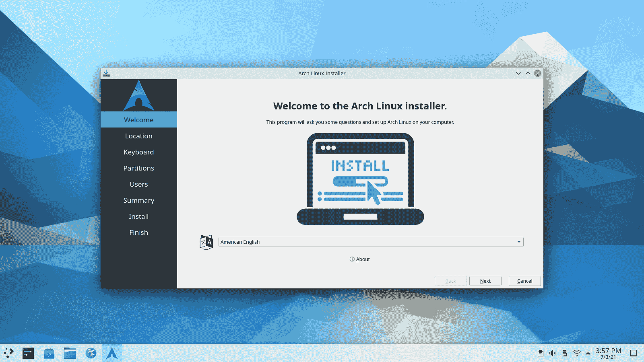Click the Arch Linux installer taskbar icon
Image resolution: width=644 pixels, height=362 pixels.
pyautogui.click(x=111, y=353)
